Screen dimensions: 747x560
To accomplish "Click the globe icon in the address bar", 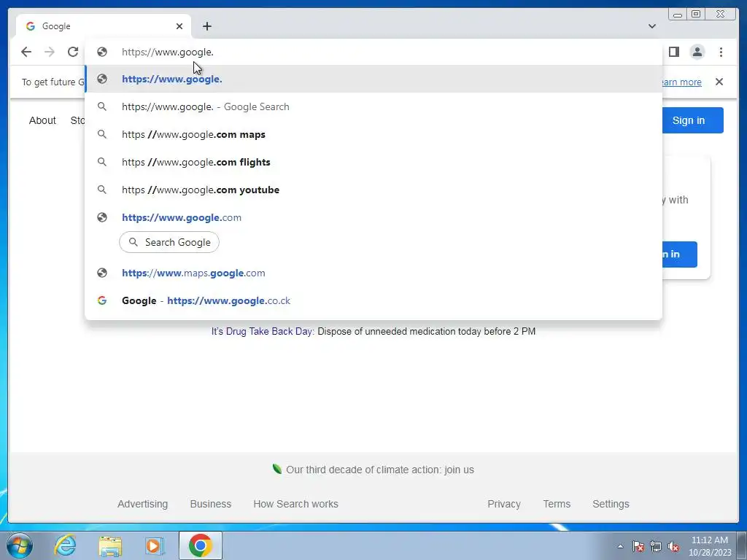I will 102,52.
